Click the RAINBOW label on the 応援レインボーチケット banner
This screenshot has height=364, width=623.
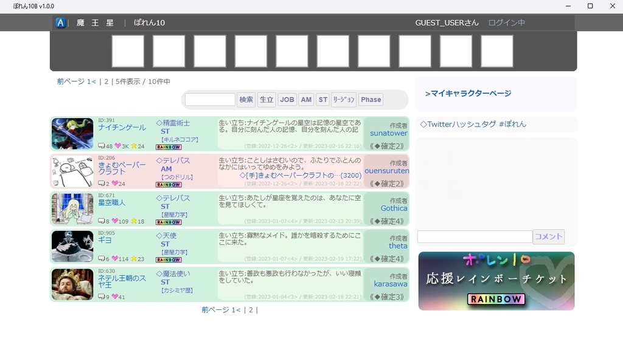pos(496,298)
